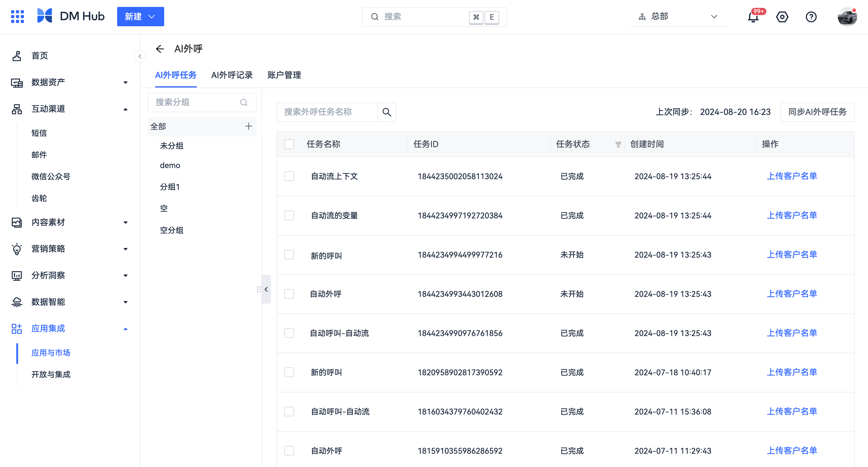
Task: Check the 自动流上下文 row checkbox
Action: pos(289,176)
